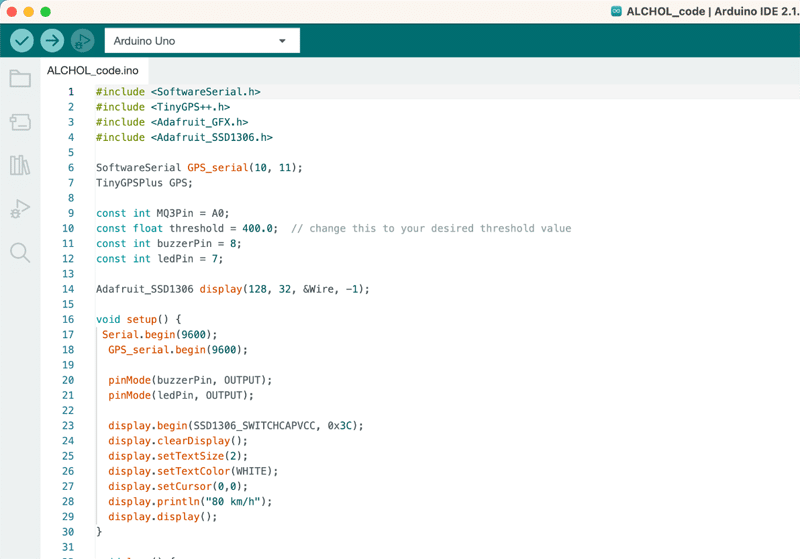The image size is (800, 559).
Task: Place cursor on the SoftwareSerial.h include line
Action: (x=178, y=92)
